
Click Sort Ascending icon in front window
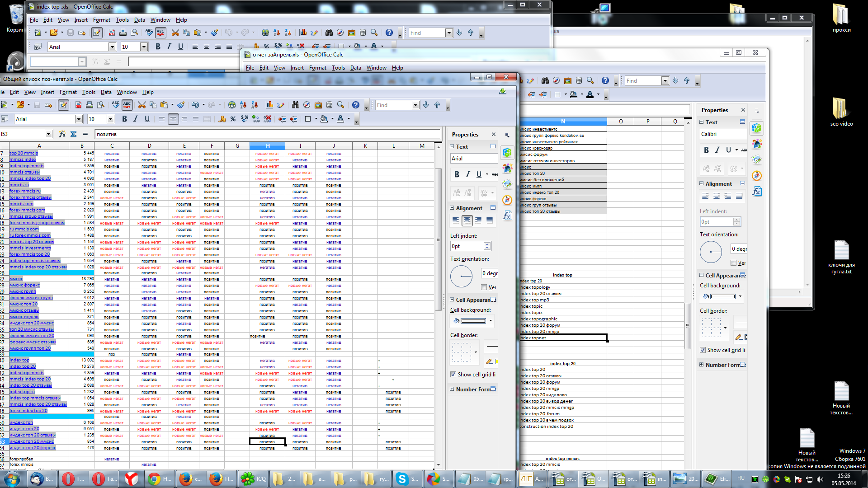[243, 105]
